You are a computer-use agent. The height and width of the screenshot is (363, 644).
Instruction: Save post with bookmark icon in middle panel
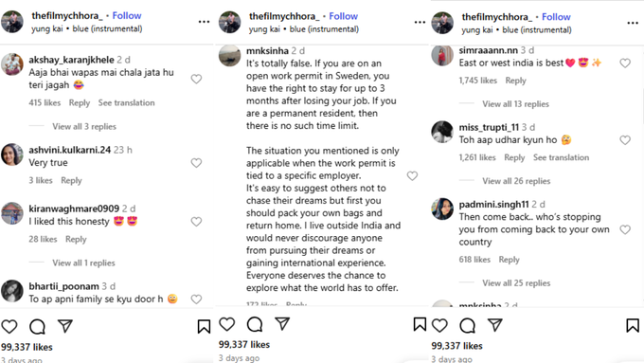[x=420, y=324]
